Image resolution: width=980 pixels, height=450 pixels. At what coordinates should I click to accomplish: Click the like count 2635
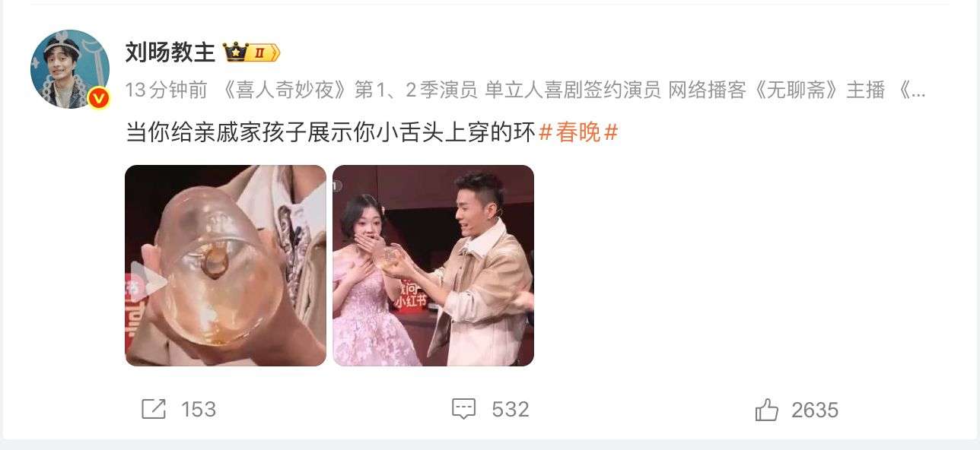tap(815, 410)
